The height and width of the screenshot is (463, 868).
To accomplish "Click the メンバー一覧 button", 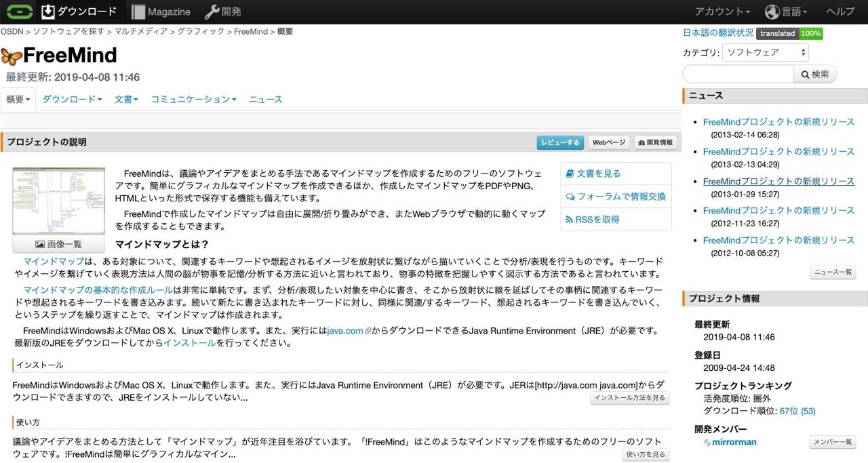I will pyautogui.click(x=833, y=443).
